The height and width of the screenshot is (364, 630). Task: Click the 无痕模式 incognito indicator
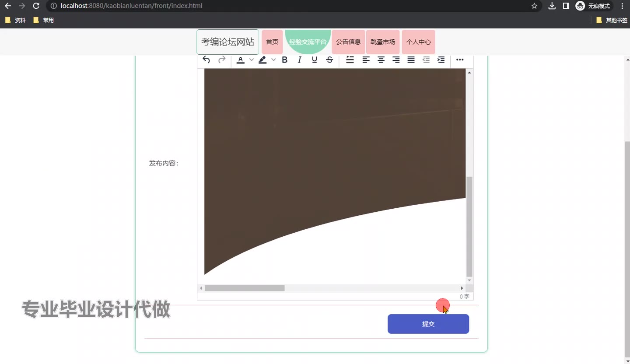593,6
